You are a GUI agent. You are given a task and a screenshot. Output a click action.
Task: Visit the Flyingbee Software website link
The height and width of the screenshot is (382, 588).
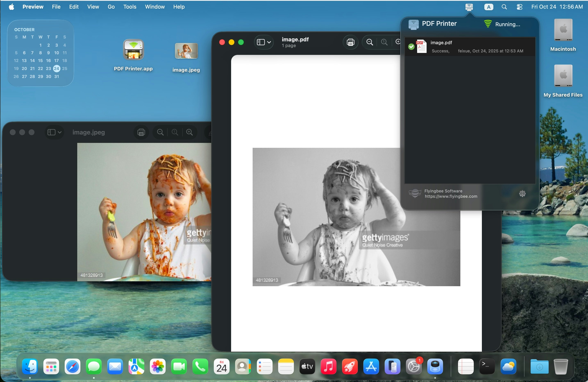[451, 196]
